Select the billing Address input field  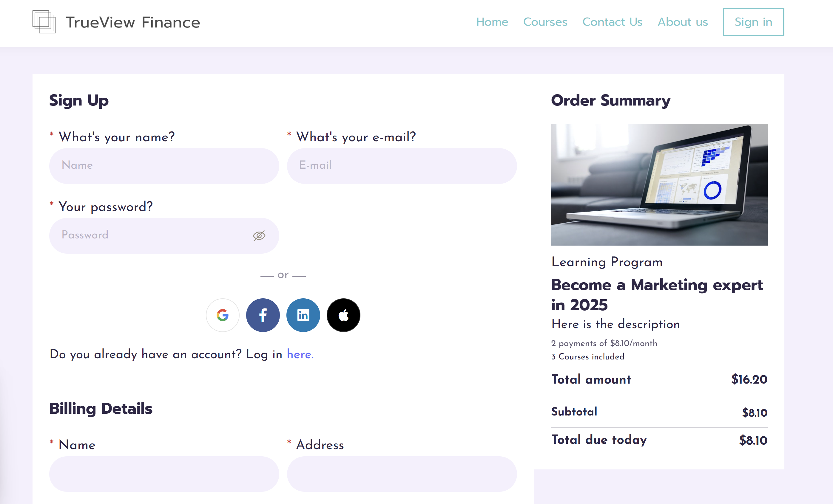[x=402, y=474]
